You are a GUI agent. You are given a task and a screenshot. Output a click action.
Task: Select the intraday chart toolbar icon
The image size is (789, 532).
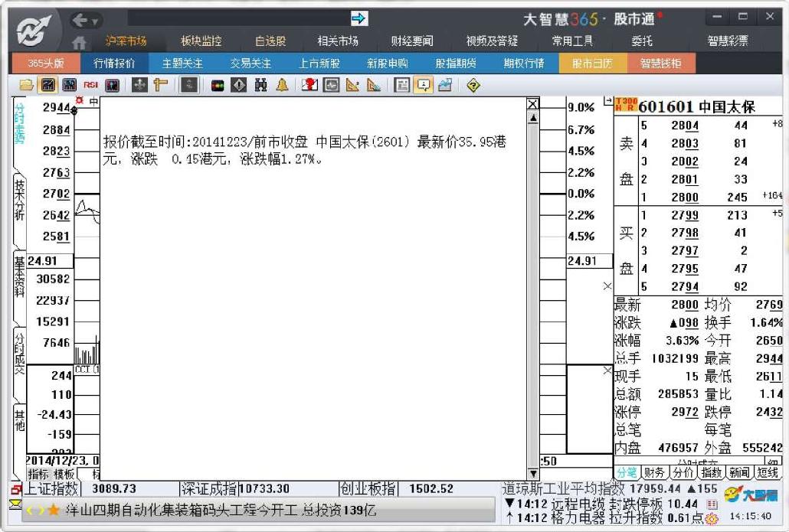click(47, 85)
